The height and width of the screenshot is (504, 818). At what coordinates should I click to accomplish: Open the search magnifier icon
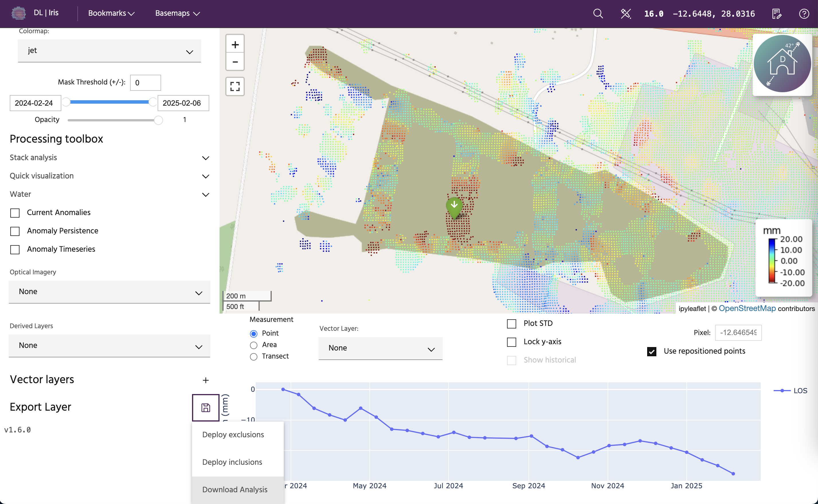(x=598, y=14)
